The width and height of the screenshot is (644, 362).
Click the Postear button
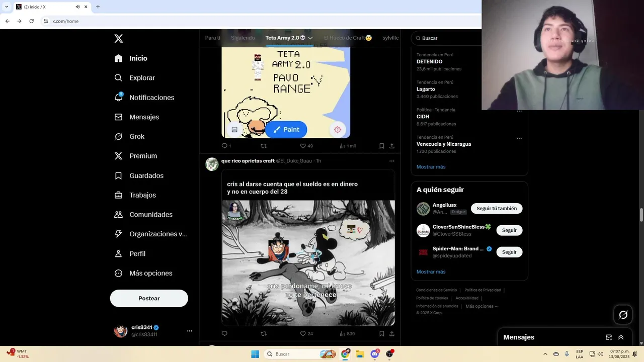click(149, 298)
